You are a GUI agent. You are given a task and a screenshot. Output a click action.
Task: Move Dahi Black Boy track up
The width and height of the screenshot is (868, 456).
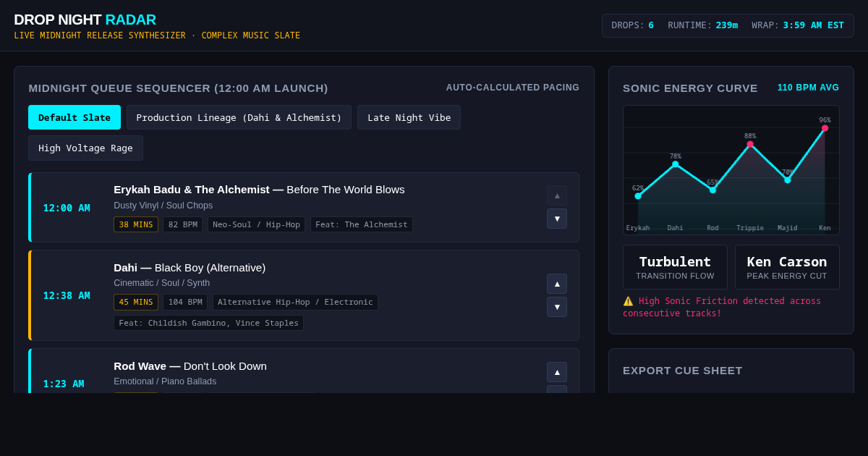[557, 284]
